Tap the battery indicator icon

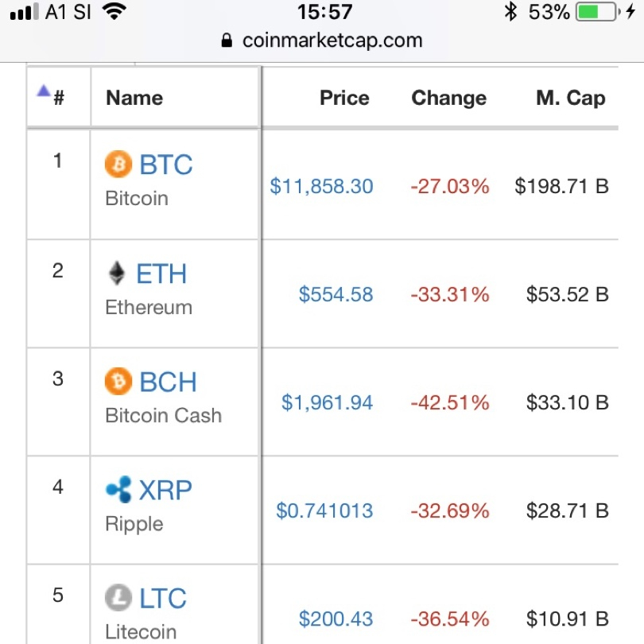(599, 11)
